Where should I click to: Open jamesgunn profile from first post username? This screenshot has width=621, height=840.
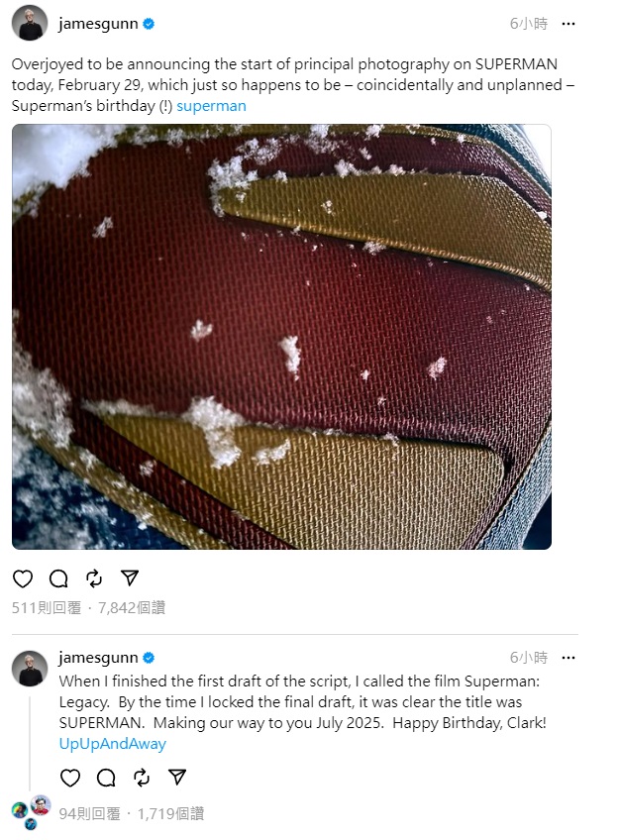[x=98, y=24]
